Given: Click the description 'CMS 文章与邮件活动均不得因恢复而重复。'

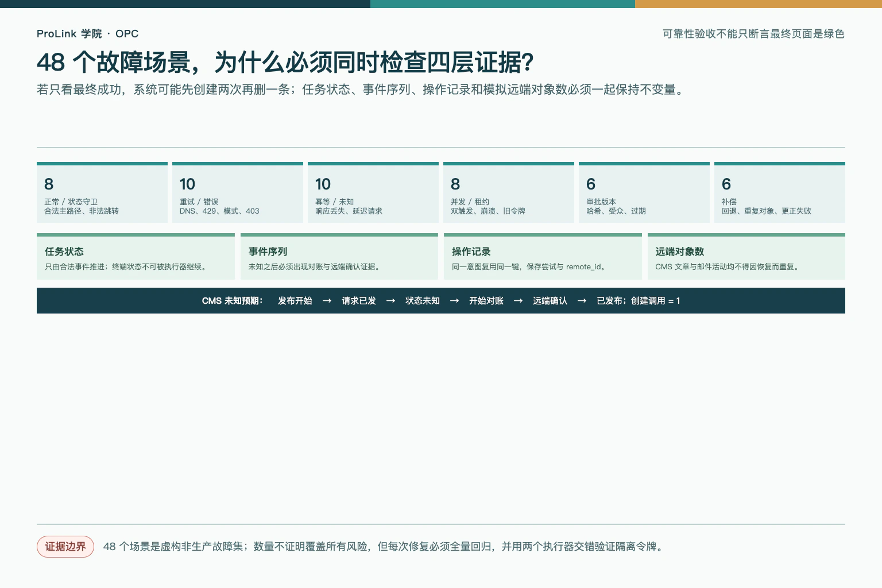Looking at the screenshot, I should click(729, 267).
